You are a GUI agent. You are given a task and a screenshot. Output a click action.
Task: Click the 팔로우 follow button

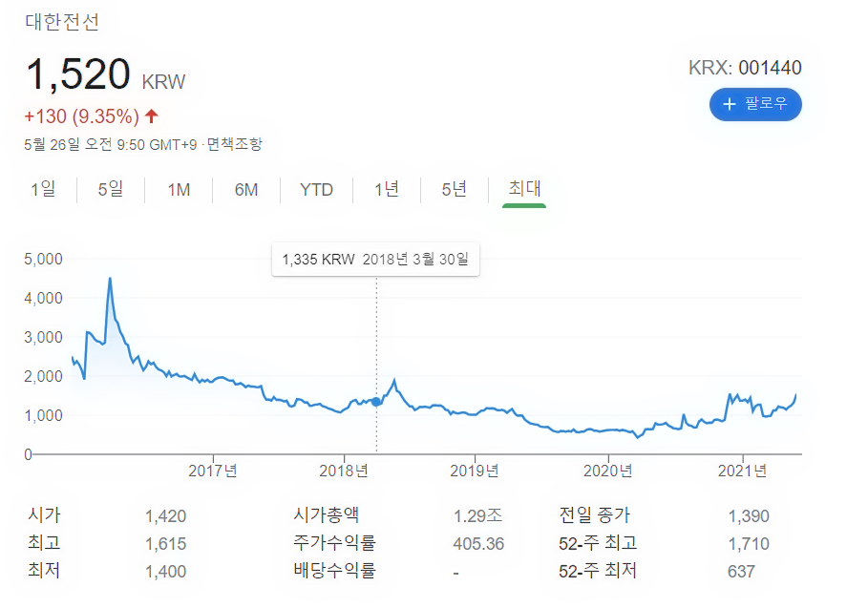point(755,104)
